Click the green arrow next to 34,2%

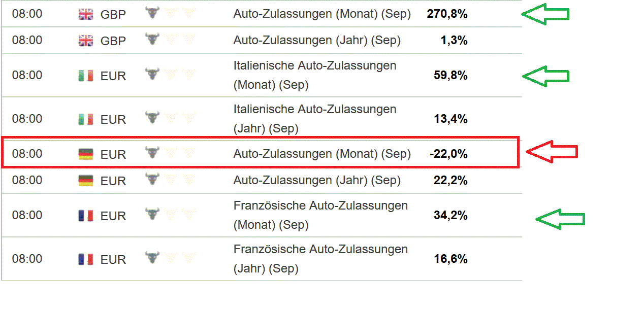coord(560,219)
